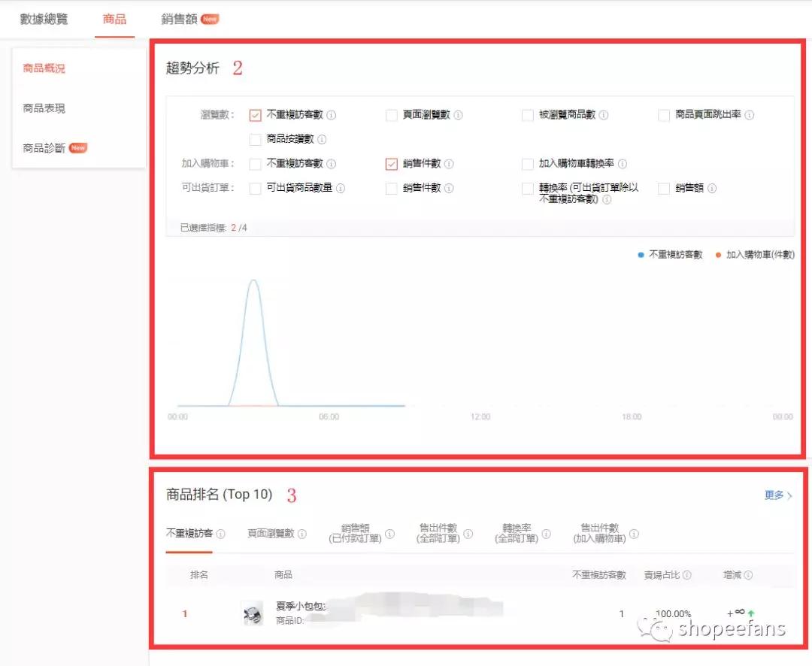Open the 夏季小包 product thumbnail image
This screenshot has height=666, width=812.
tap(250, 613)
